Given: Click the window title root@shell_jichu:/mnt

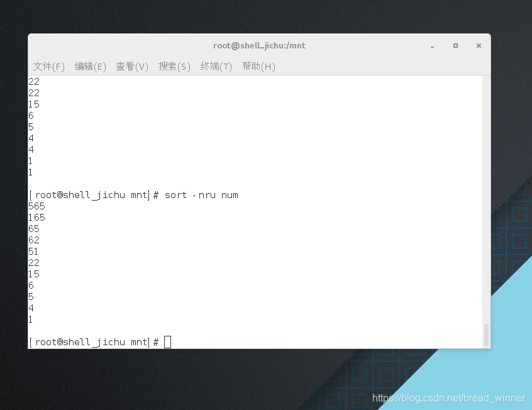Looking at the screenshot, I should [x=259, y=45].
